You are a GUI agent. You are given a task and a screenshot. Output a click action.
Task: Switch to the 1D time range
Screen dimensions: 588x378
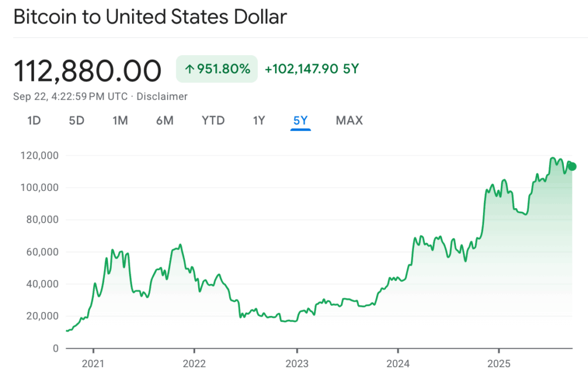tap(34, 120)
